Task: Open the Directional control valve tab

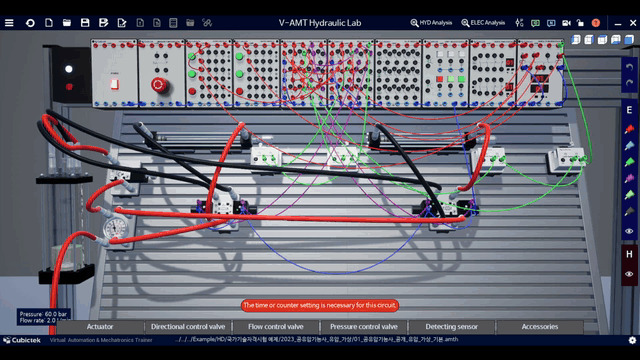Action: click(188, 327)
